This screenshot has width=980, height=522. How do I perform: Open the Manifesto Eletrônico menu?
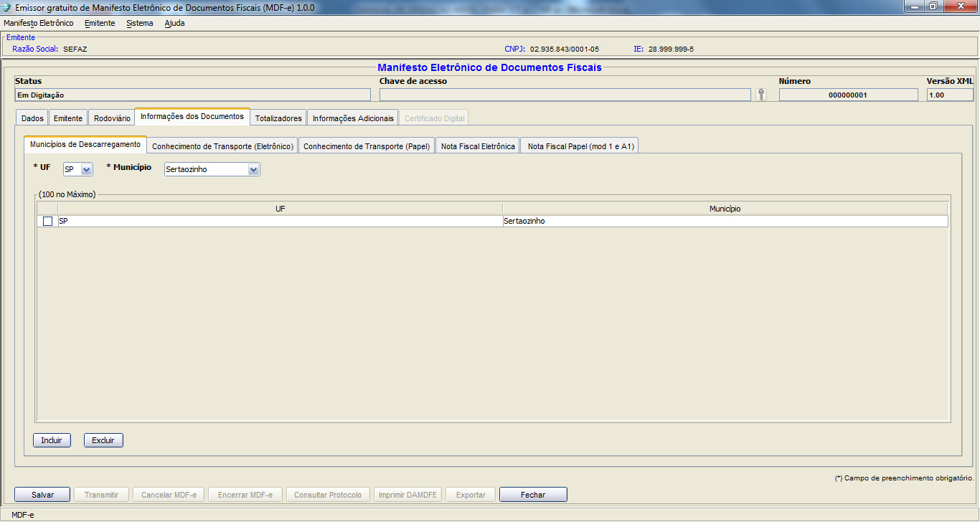tap(39, 23)
